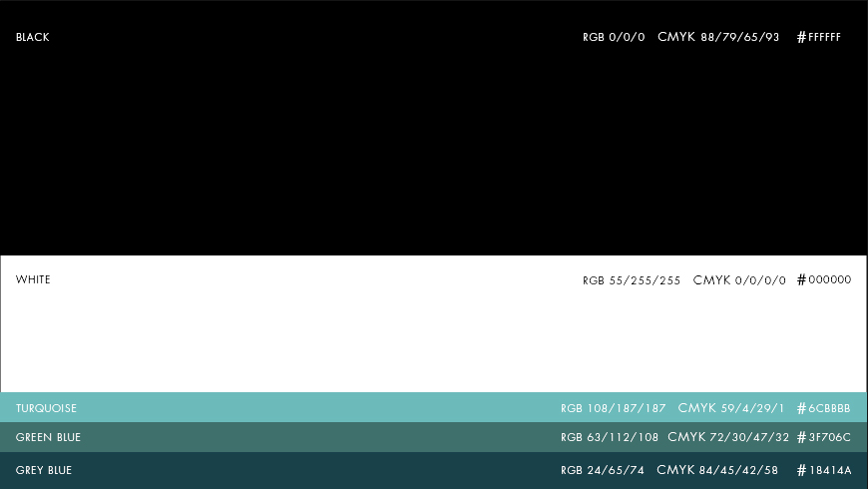868x489 pixels.
Task: Click the CMYK 0/0/0/0 value
Action: click(x=739, y=280)
